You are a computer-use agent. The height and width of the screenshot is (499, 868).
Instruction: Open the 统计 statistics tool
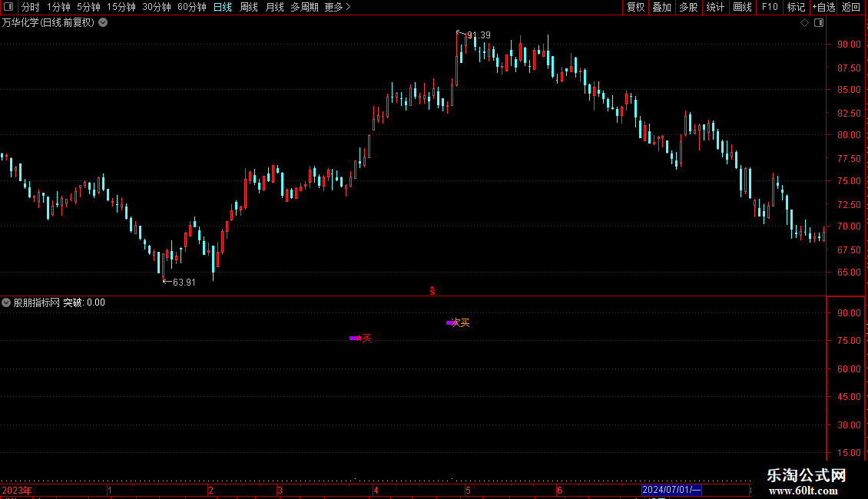[715, 7]
